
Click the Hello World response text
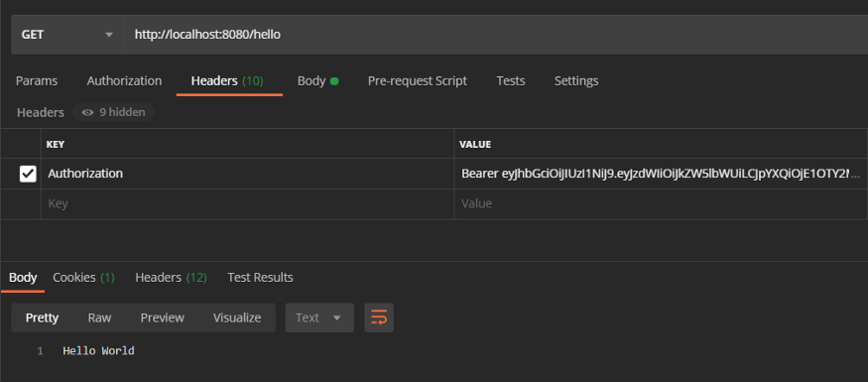point(98,351)
